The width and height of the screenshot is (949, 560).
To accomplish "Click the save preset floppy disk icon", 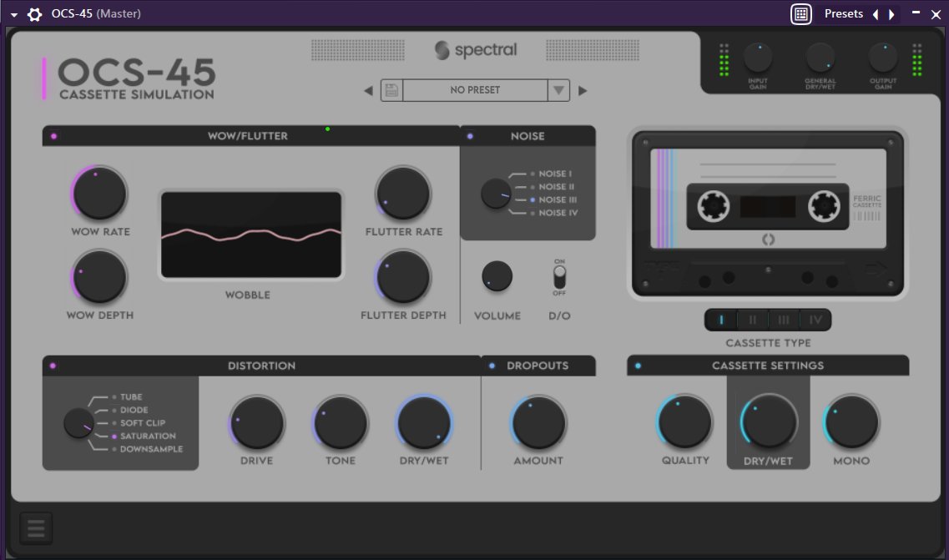I will 391,90.
